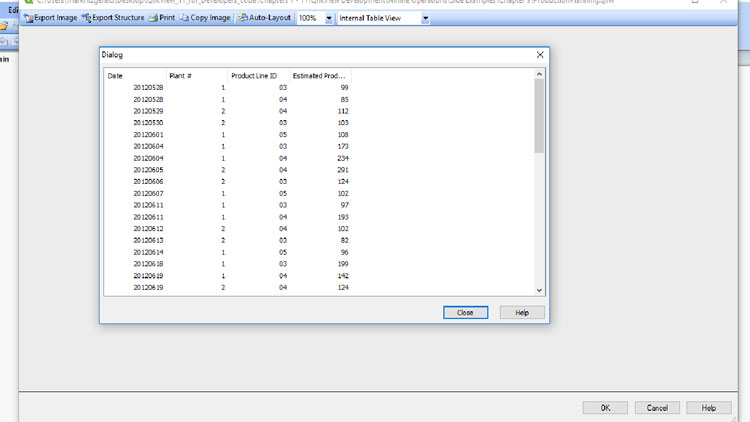The height and width of the screenshot is (422, 750).
Task: Click the estimated production value 103
Action: pos(343,123)
